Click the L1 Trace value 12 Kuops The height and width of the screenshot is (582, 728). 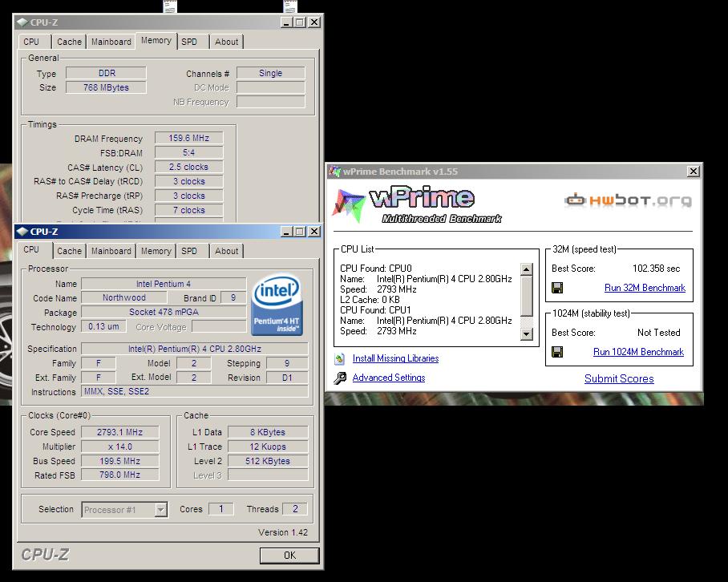268,447
